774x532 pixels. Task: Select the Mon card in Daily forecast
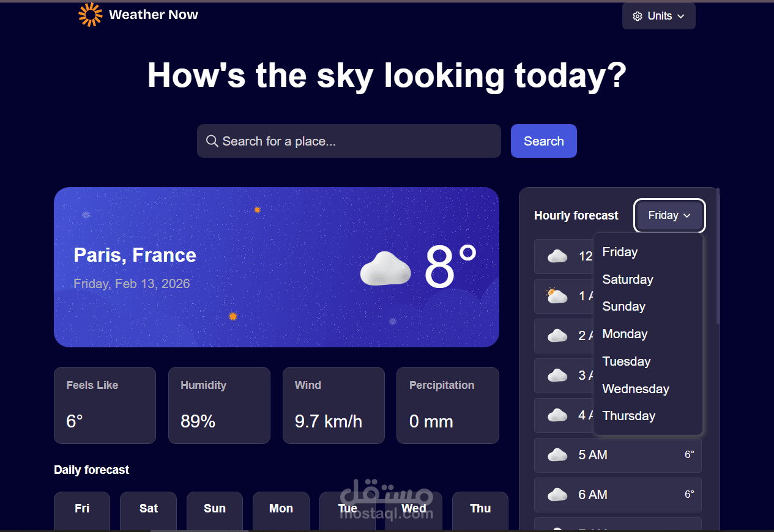281,511
